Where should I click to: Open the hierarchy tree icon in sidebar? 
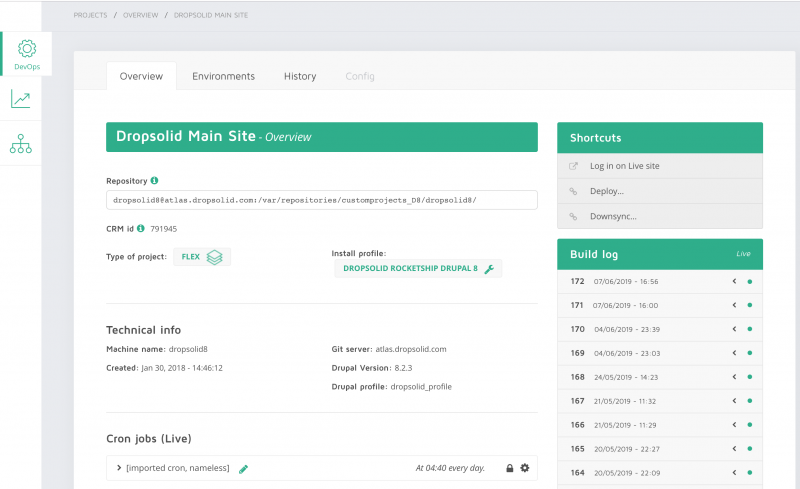21,144
